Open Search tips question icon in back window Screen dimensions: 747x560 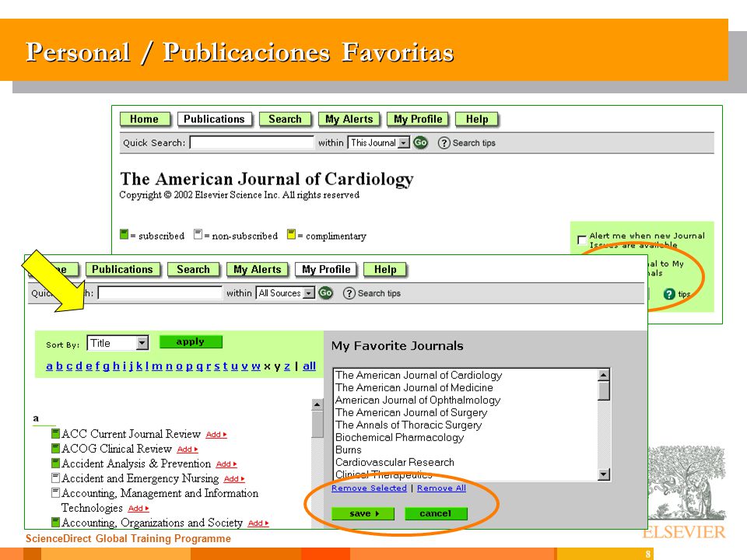click(x=444, y=143)
